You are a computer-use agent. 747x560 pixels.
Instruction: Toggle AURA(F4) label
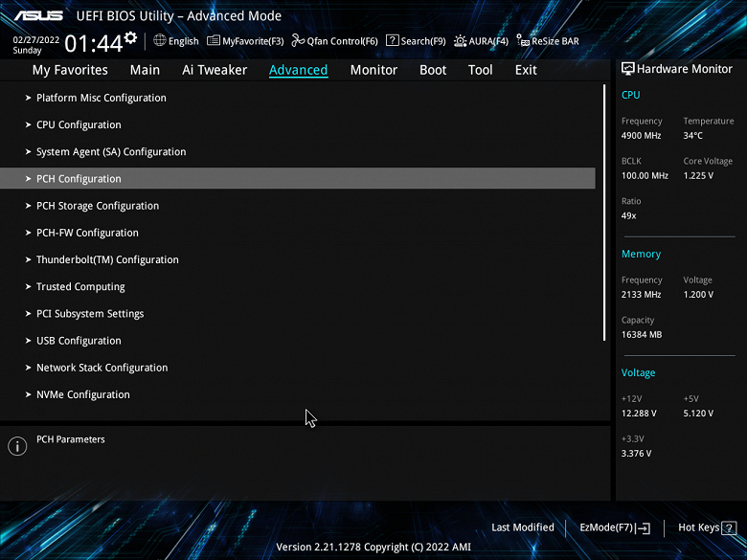(x=488, y=41)
